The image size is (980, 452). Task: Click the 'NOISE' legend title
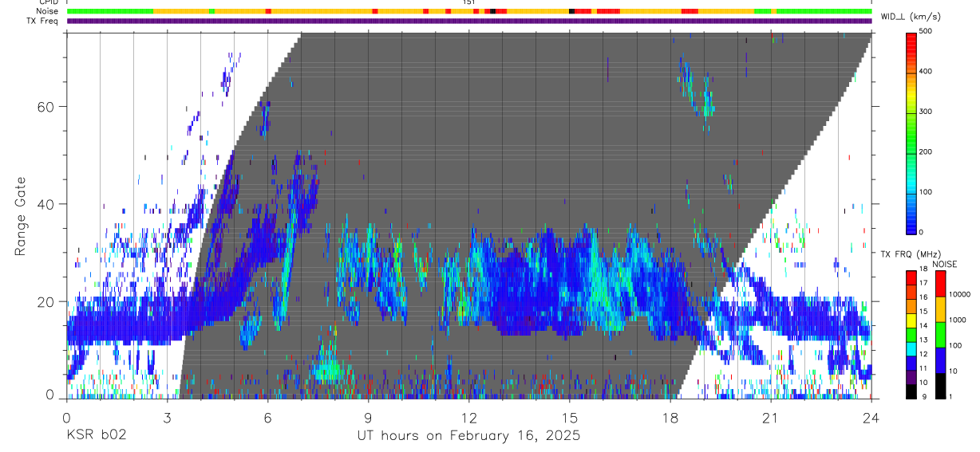point(945,264)
